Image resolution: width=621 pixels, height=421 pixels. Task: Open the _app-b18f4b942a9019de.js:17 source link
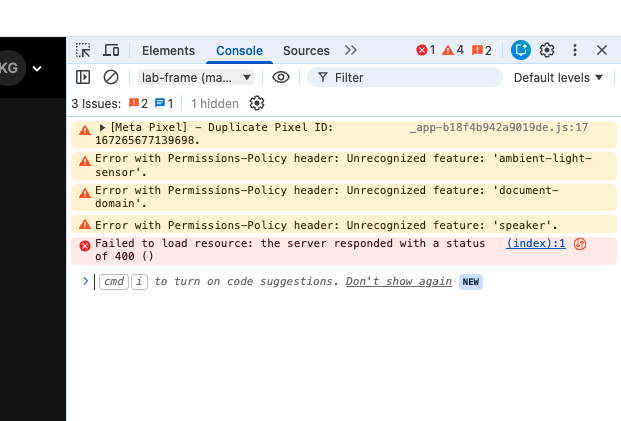(499, 127)
